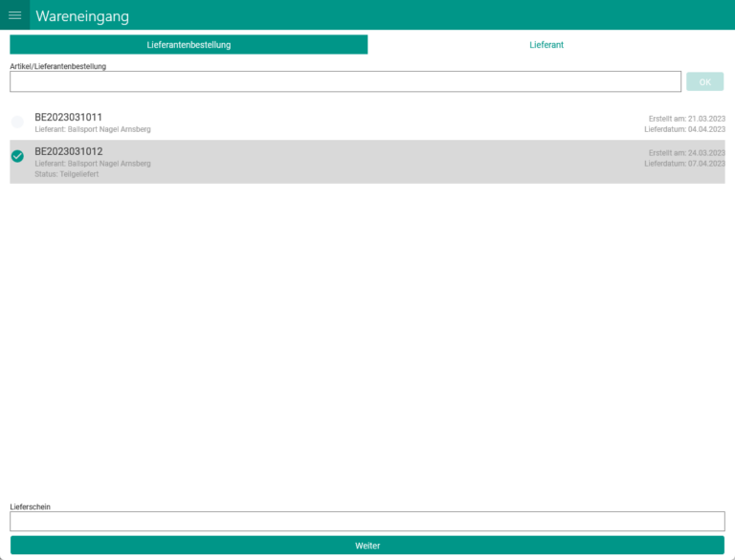Click the supplier name under BE2023031012

coord(93,164)
